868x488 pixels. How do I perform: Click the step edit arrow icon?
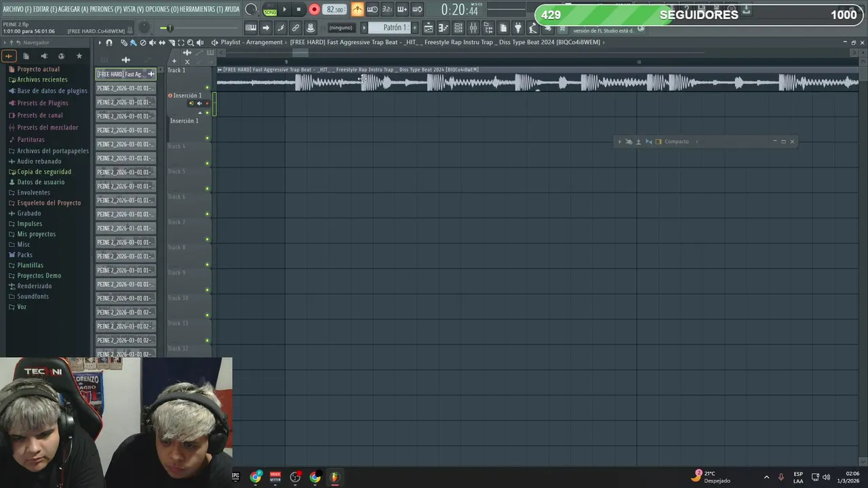[266, 28]
